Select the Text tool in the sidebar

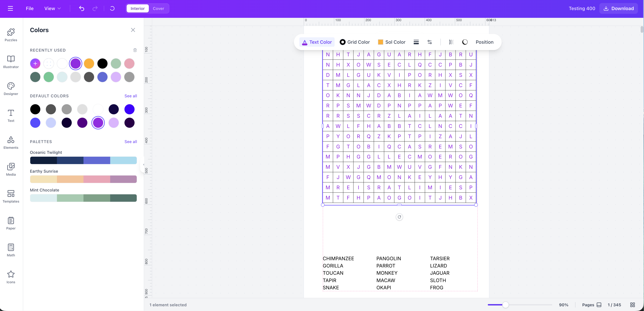[11, 116]
